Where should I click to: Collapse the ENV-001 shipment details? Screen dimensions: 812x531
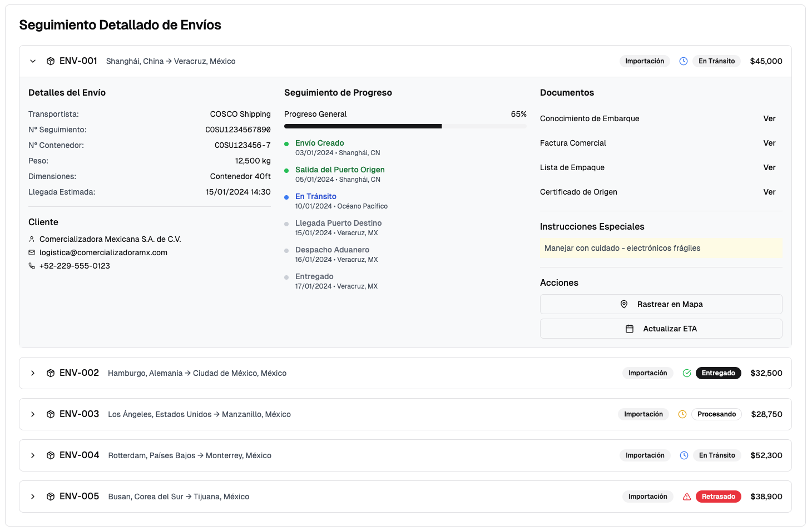33,61
